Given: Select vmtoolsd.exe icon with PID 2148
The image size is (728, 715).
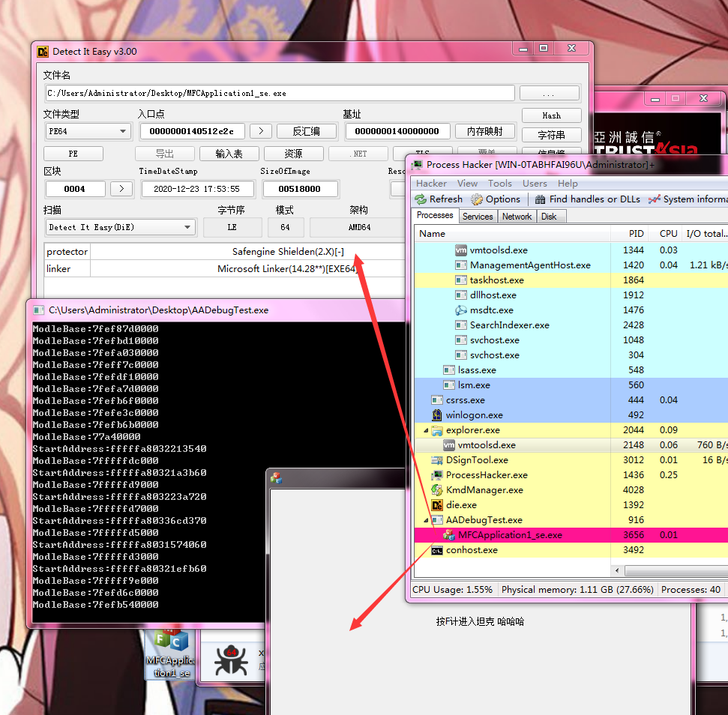Looking at the screenshot, I should tap(448, 445).
